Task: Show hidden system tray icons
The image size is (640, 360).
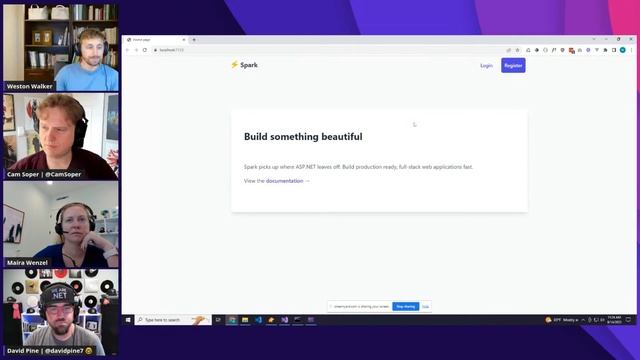Action: [583, 320]
